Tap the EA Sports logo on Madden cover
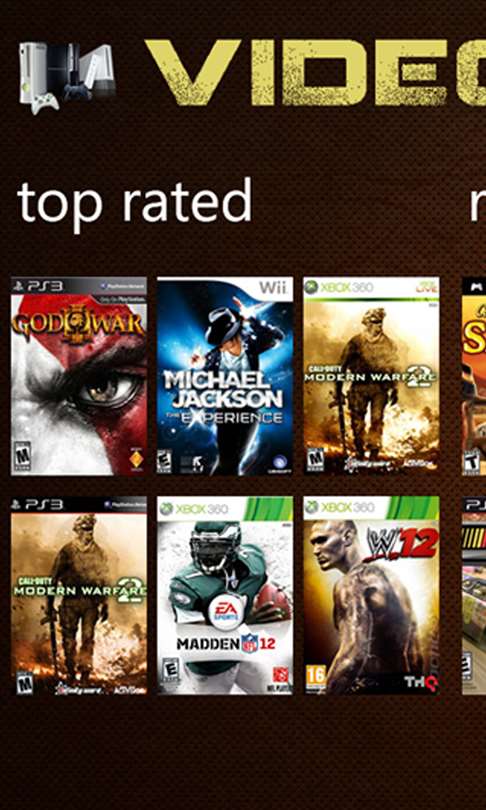The height and width of the screenshot is (810, 486). pyautogui.click(x=226, y=611)
